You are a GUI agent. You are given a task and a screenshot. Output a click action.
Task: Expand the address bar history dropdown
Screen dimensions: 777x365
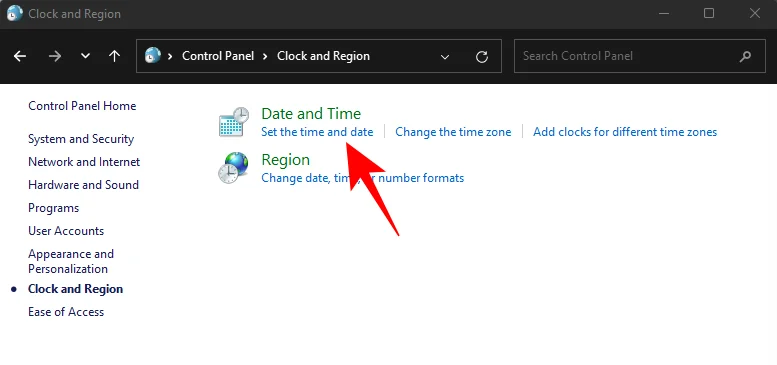click(445, 57)
